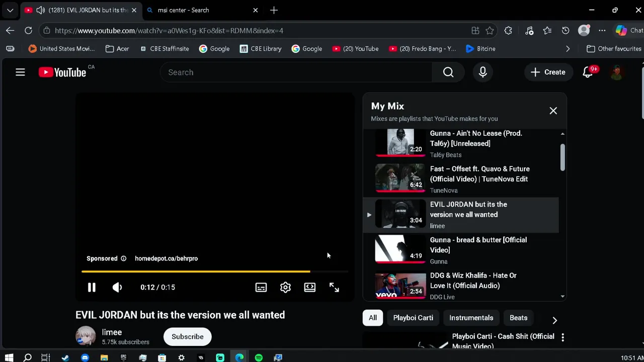
Task: Open the tab search dropdown arrow
Action: point(10,10)
